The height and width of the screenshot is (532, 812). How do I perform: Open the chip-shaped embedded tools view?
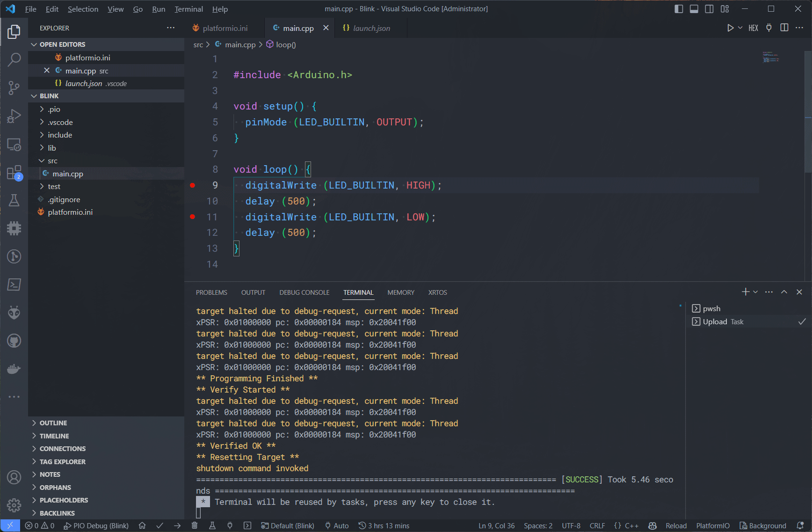coord(14,228)
